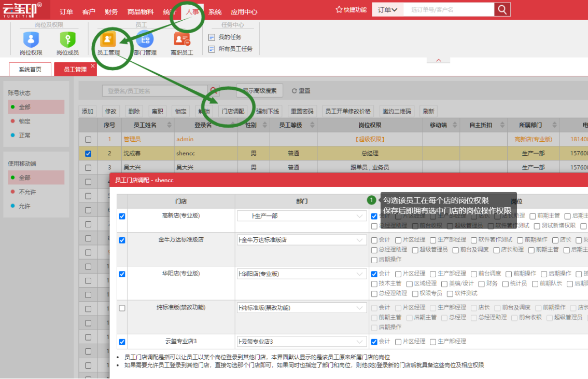This screenshot has width=588, height=379.
Task: Click the 显示高级搜索 button
Action: pyautogui.click(x=259, y=91)
